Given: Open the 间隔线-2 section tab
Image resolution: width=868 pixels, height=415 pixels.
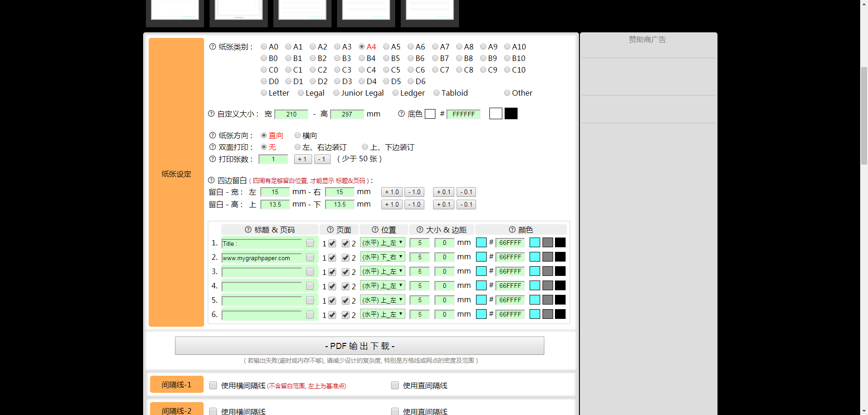Looking at the screenshot, I should pyautogui.click(x=176, y=409).
